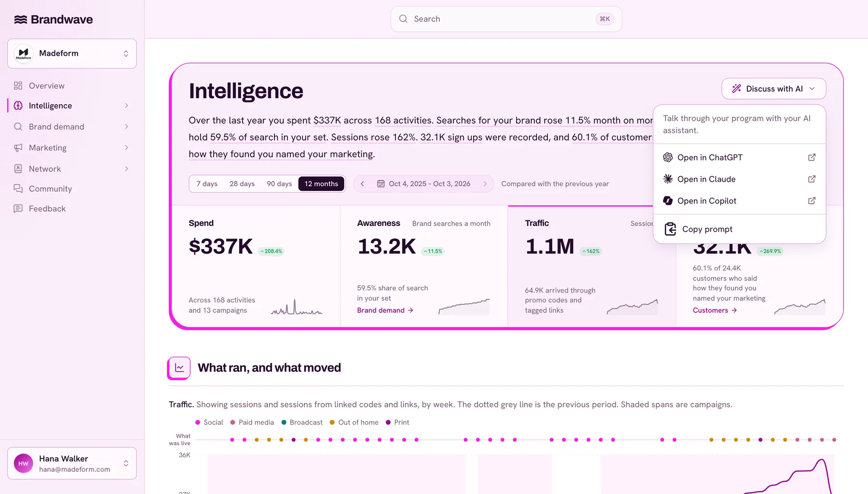Expand the Network sidebar chevron
Viewport: 868px width, 494px height.
126,169
